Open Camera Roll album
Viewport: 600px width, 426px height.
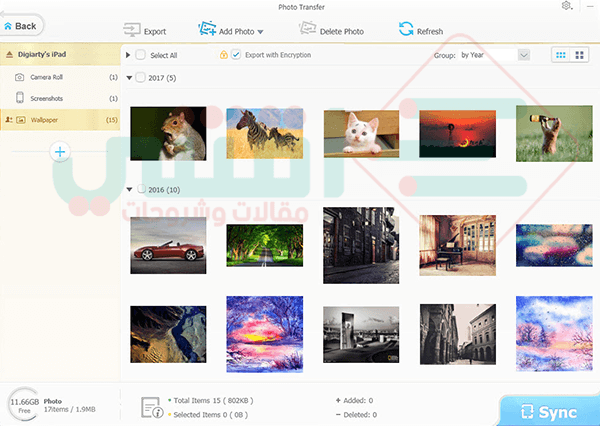click(60, 77)
